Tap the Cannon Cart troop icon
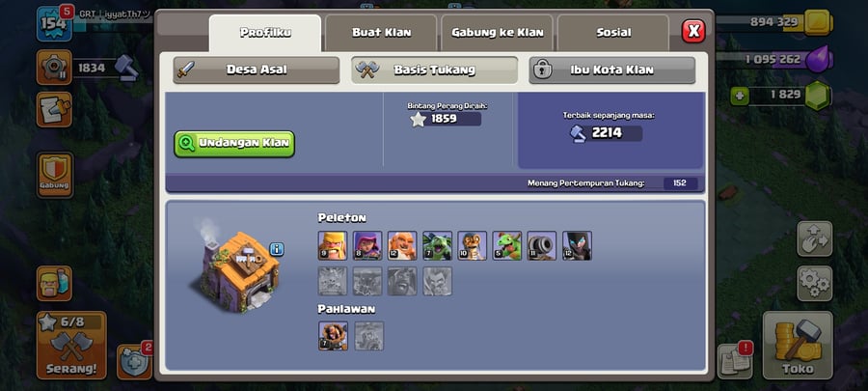 (x=542, y=245)
